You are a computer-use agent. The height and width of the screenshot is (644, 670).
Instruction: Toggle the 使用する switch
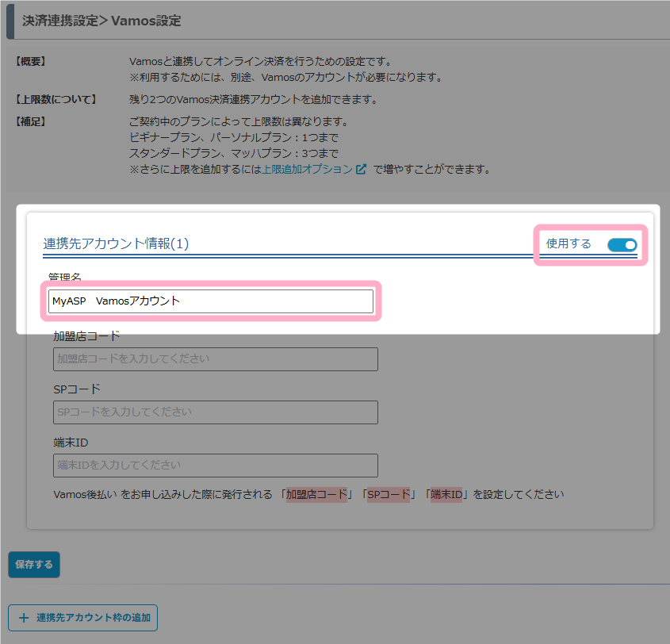point(622,244)
